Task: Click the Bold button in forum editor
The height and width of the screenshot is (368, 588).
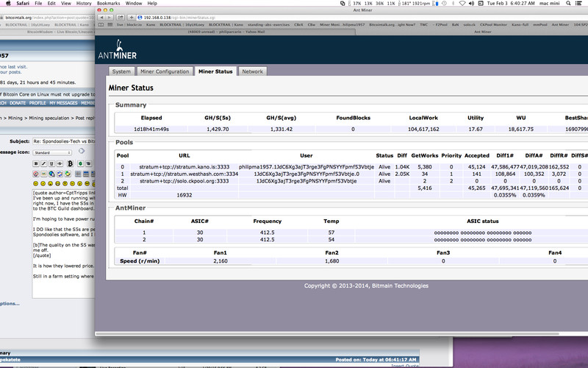Action: tap(36, 163)
